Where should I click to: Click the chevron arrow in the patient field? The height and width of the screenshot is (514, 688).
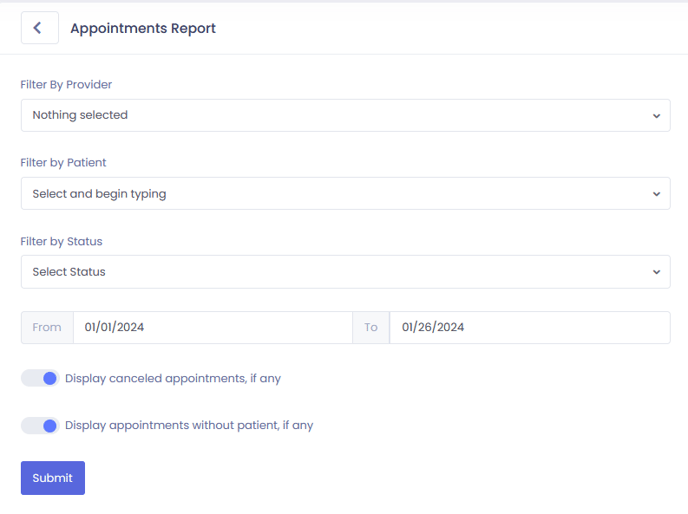[656, 194]
